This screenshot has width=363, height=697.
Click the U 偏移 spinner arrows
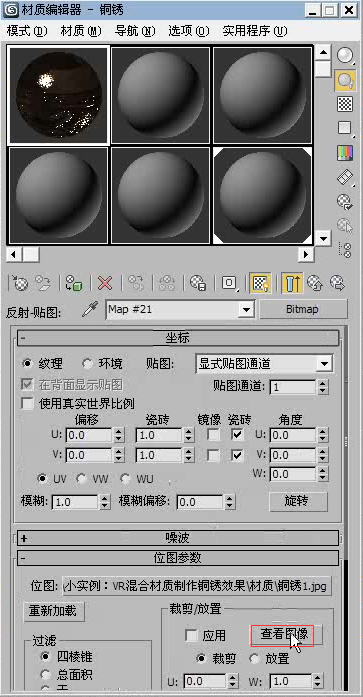119,435
